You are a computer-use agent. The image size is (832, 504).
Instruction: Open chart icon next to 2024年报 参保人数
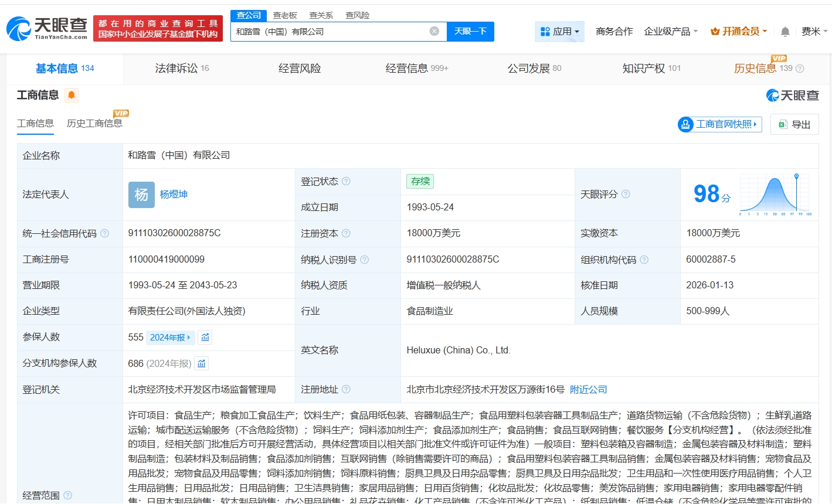(x=205, y=337)
